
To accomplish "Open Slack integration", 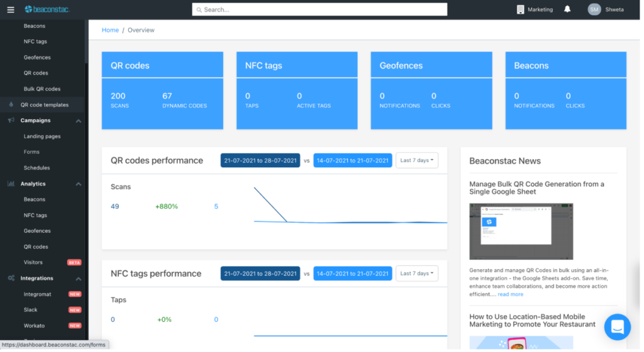I will [x=30, y=310].
